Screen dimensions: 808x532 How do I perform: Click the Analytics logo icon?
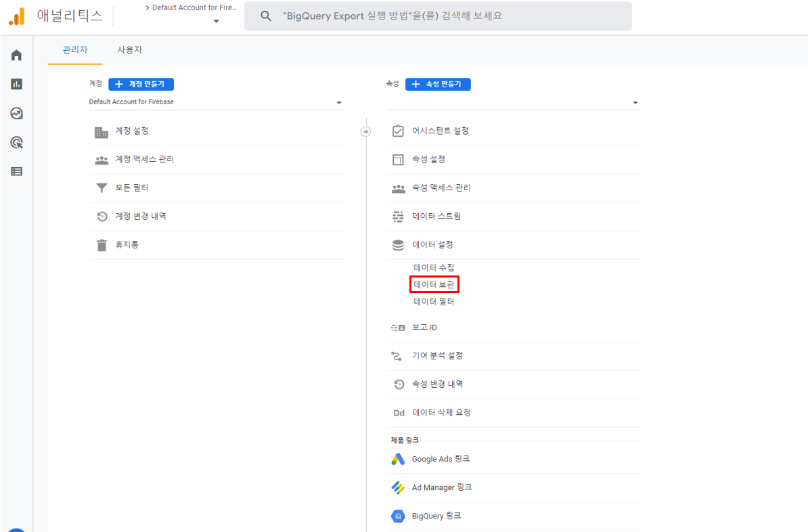[16, 16]
